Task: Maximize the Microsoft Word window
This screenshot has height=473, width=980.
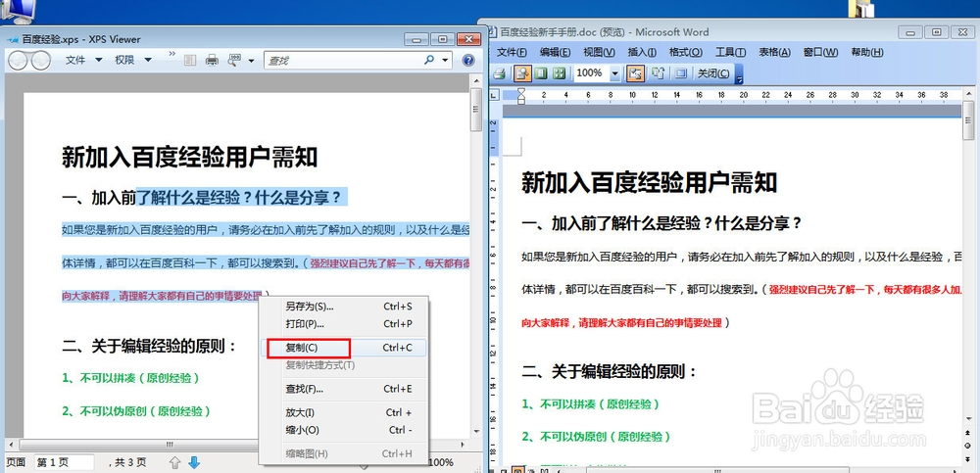Action: (936, 32)
